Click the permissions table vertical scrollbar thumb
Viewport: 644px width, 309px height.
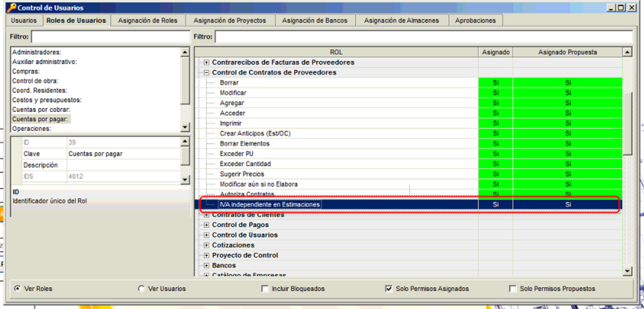pos(627,123)
